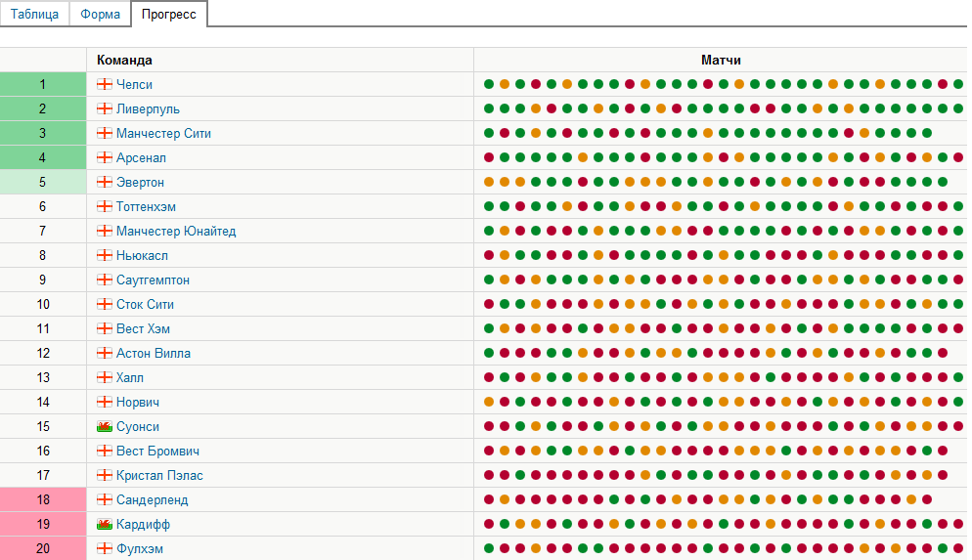This screenshot has height=560, width=972.
Task: Select the Прогресс tab
Action: [x=168, y=14]
